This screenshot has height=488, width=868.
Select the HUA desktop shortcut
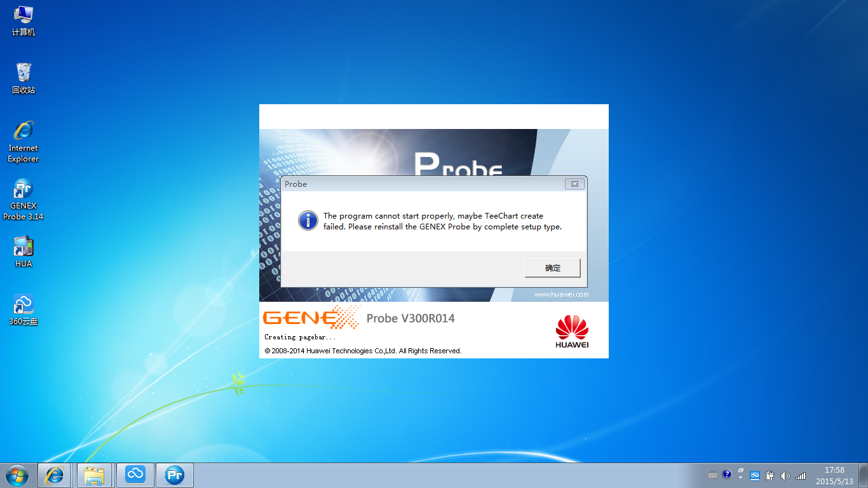click(x=24, y=252)
